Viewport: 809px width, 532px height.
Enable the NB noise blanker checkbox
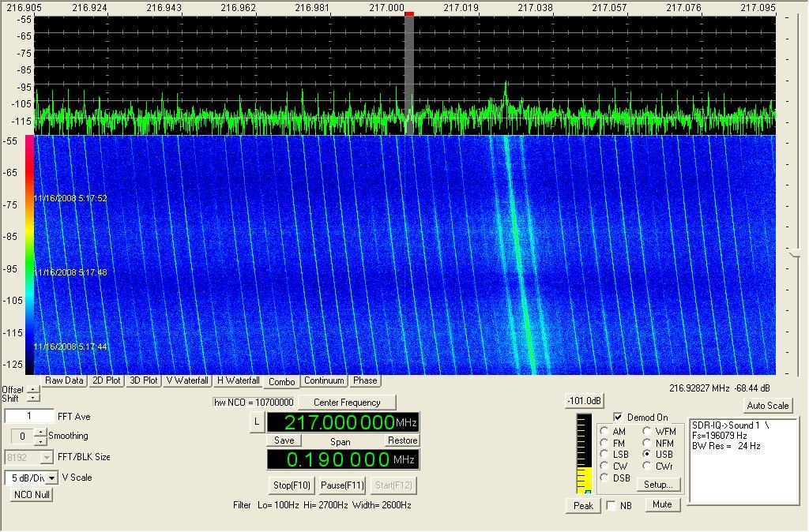(x=611, y=505)
